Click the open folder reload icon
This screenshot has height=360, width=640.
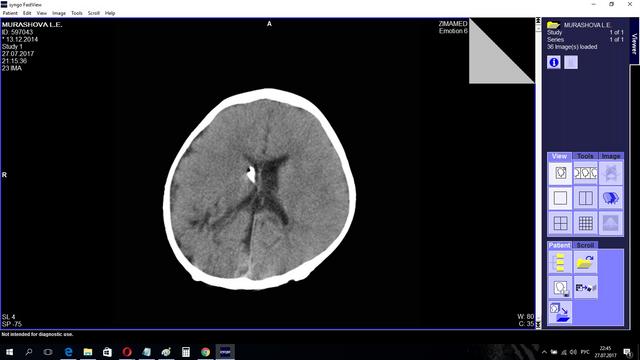point(585,262)
